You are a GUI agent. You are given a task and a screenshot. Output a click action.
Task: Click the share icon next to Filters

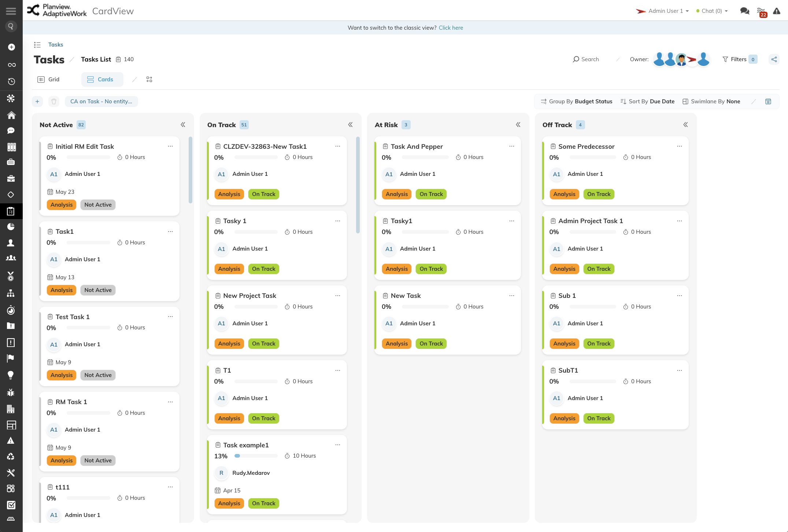(x=774, y=59)
